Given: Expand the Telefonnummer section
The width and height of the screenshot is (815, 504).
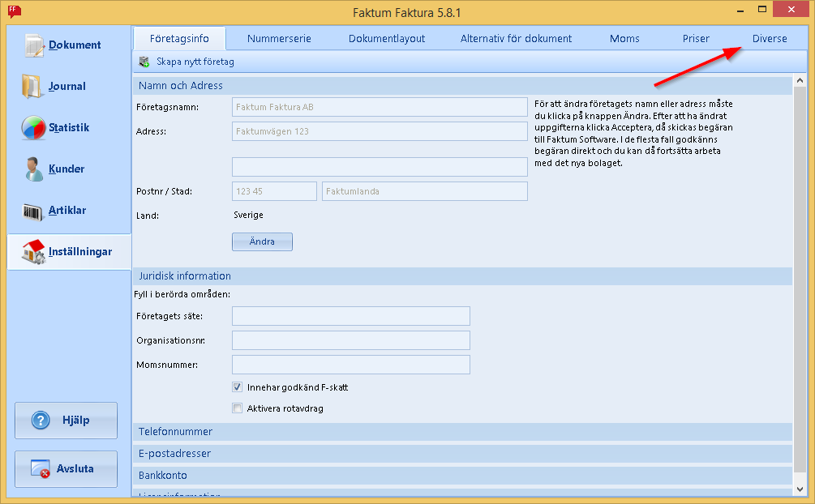Looking at the screenshot, I should pyautogui.click(x=462, y=432).
